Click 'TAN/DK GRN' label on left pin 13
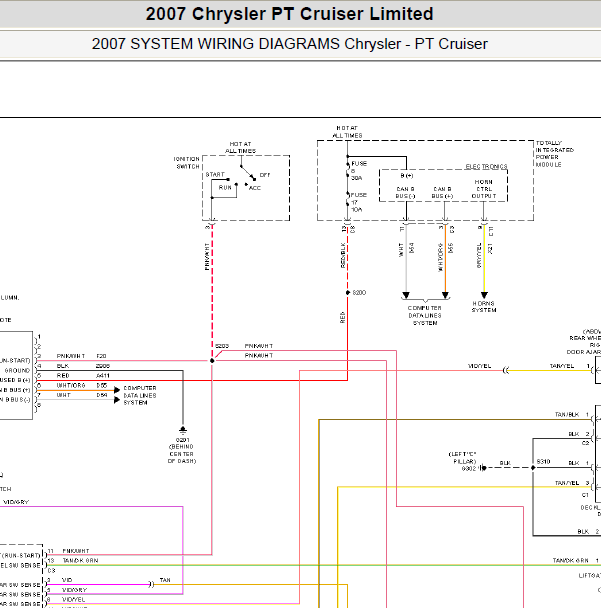The image size is (601, 608). [80, 561]
